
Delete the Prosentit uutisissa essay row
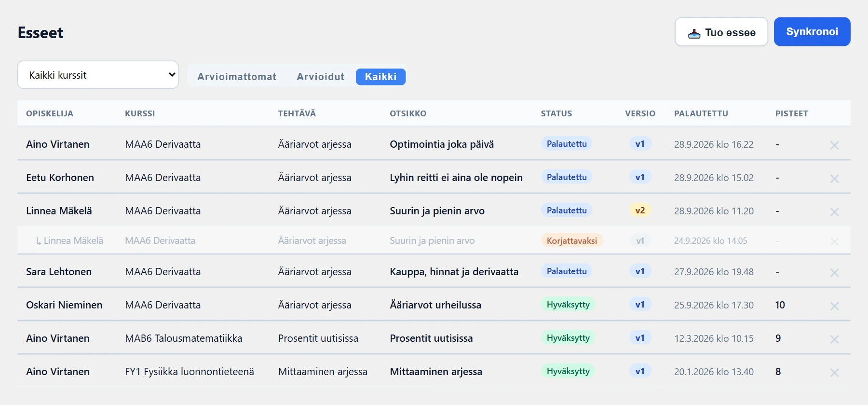click(x=834, y=339)
